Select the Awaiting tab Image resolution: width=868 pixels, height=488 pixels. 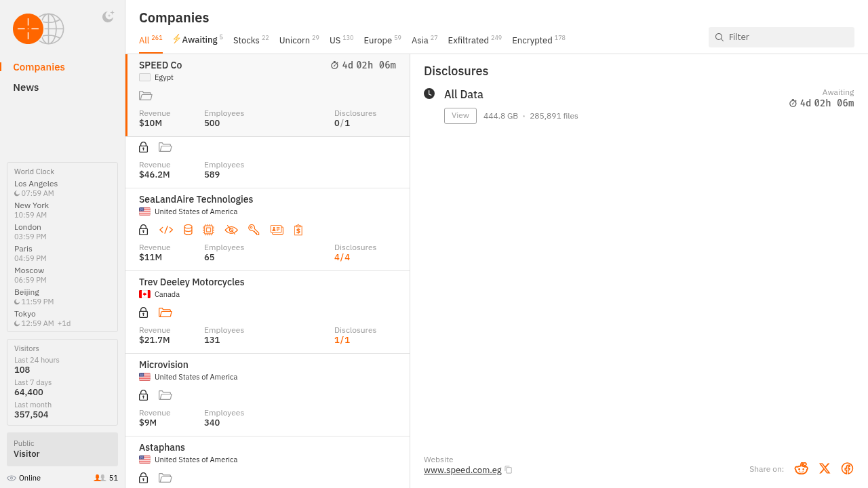(x=198, y=40)
